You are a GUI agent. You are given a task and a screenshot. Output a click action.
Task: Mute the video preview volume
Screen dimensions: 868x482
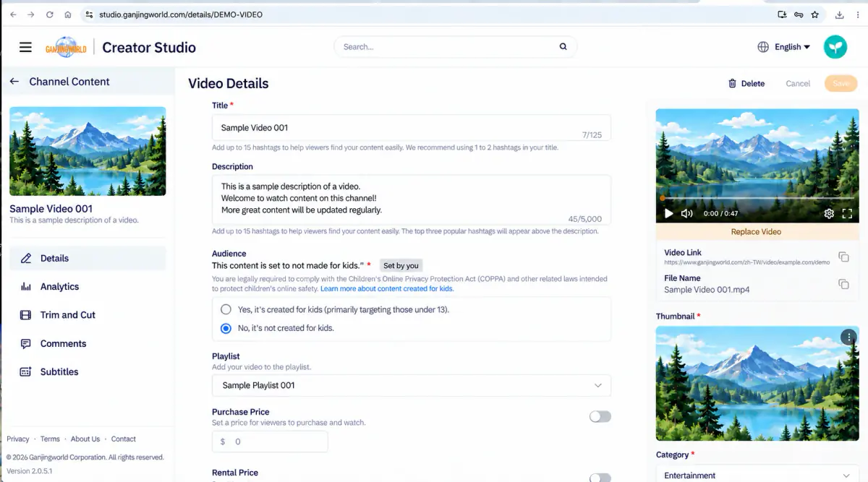click(x=687, y=213)
